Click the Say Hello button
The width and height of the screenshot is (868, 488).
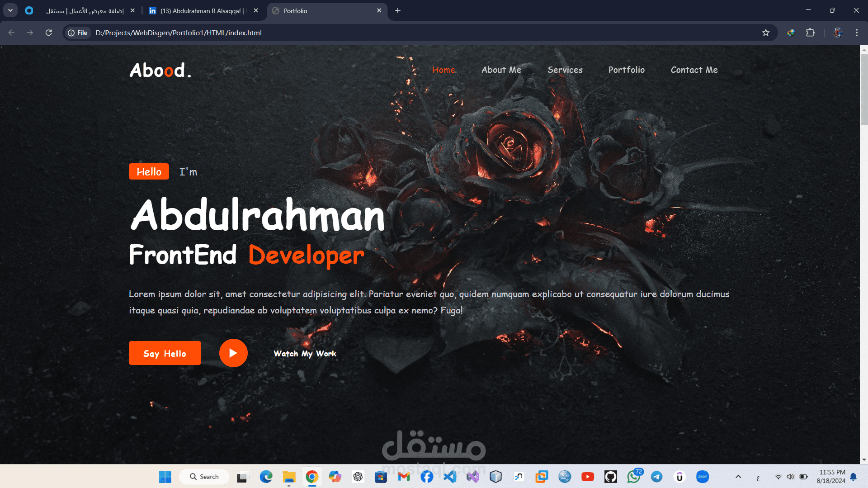tap(165, 353)
